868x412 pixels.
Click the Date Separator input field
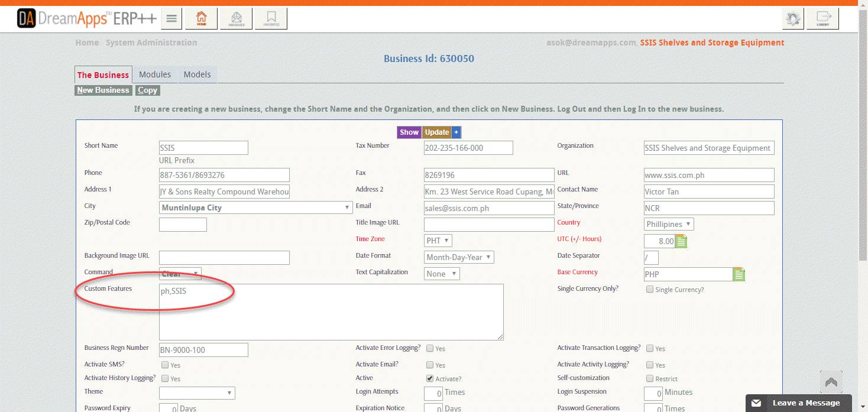pyautogui.click(x=651, y=258)
